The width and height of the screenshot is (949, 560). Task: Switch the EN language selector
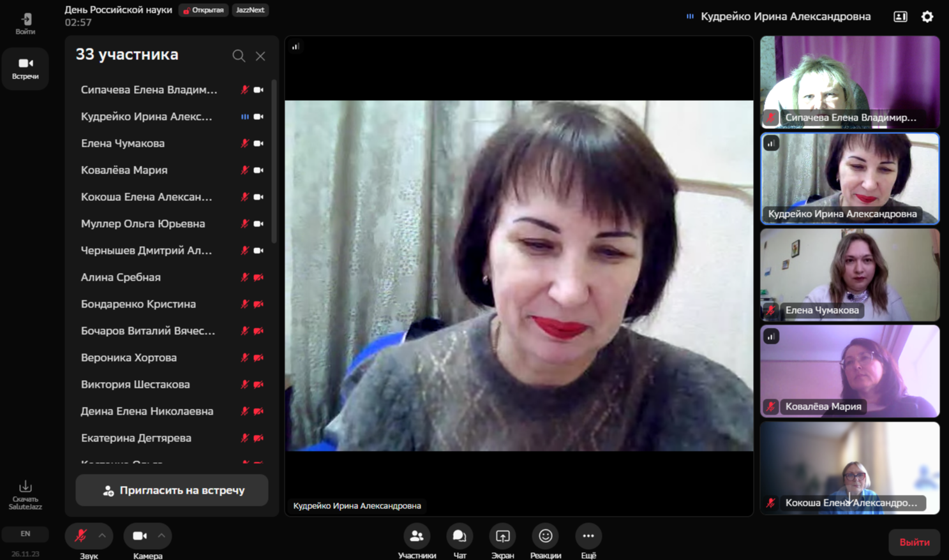pos(26,534)
